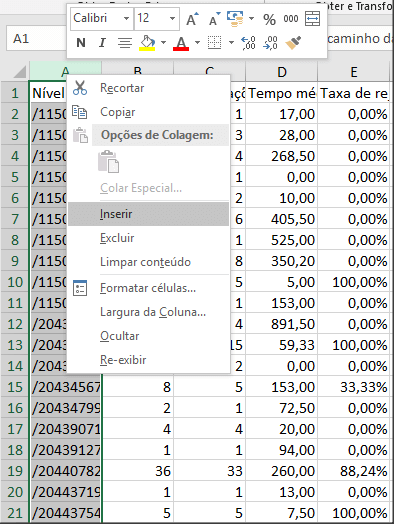Image resolution: width=394 pixels, height=524 pixels.
Task: Click cell containing 405,50
Action: click(x=282, y=219)
